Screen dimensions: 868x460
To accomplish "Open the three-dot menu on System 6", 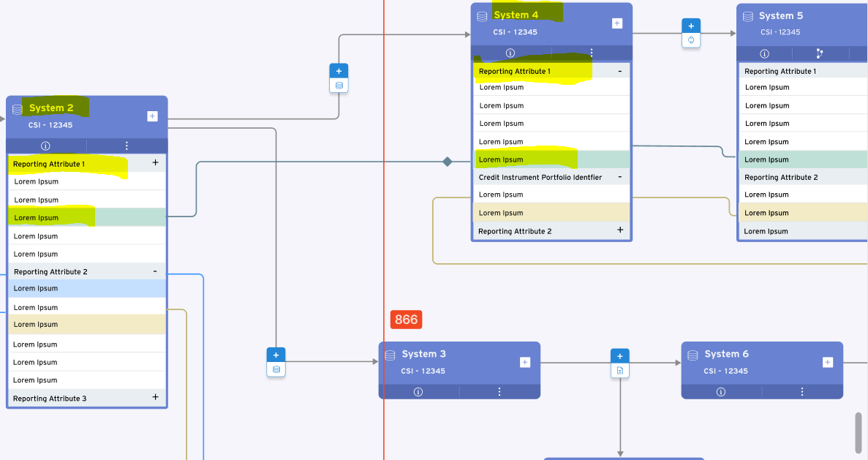I will tap(802, 391).
